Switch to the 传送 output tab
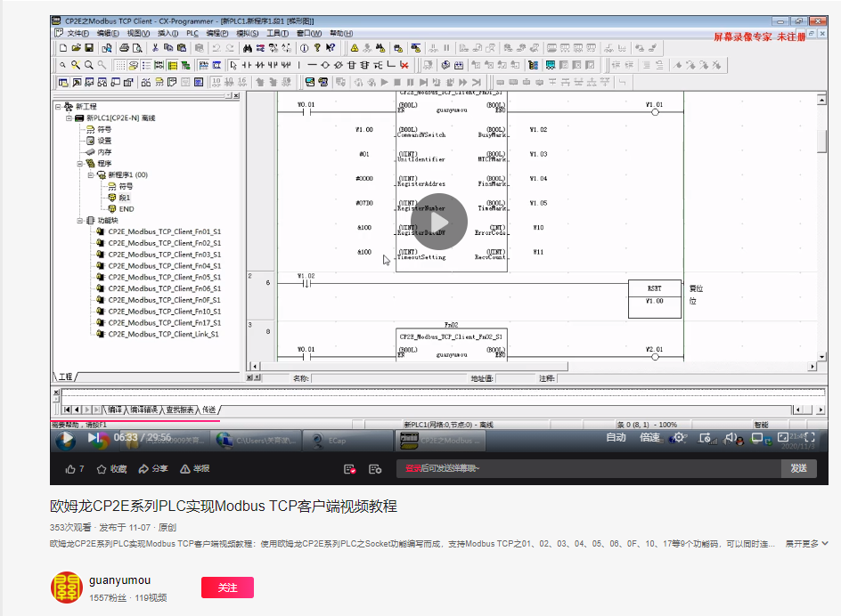 [x=208, y=409]
